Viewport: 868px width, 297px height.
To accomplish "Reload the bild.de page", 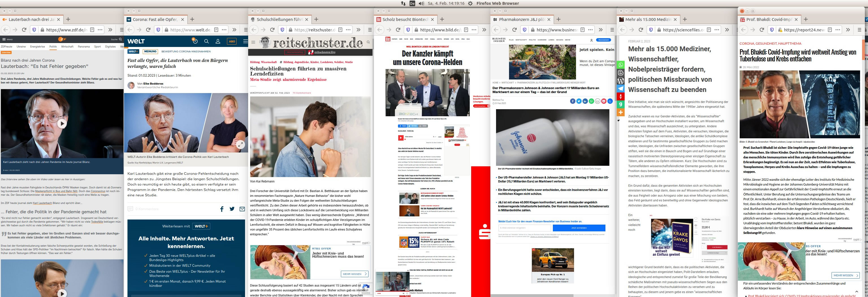I will 398,30.
